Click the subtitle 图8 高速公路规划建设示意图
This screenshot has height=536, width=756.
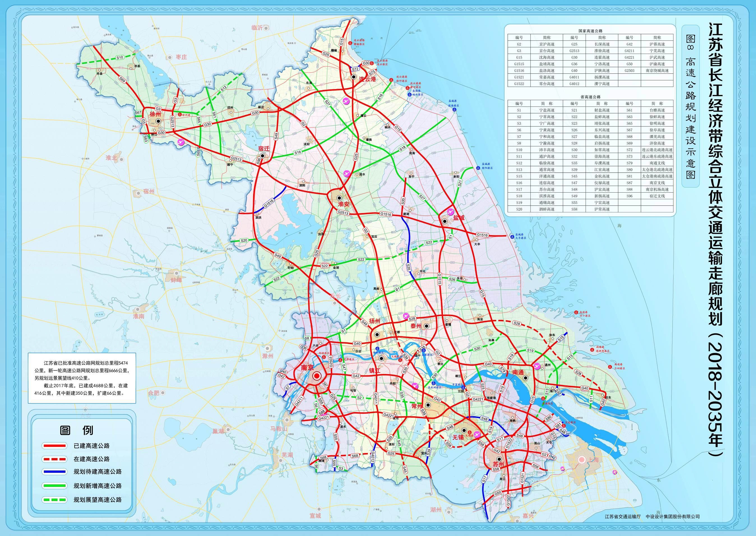(x=690, y=107)
